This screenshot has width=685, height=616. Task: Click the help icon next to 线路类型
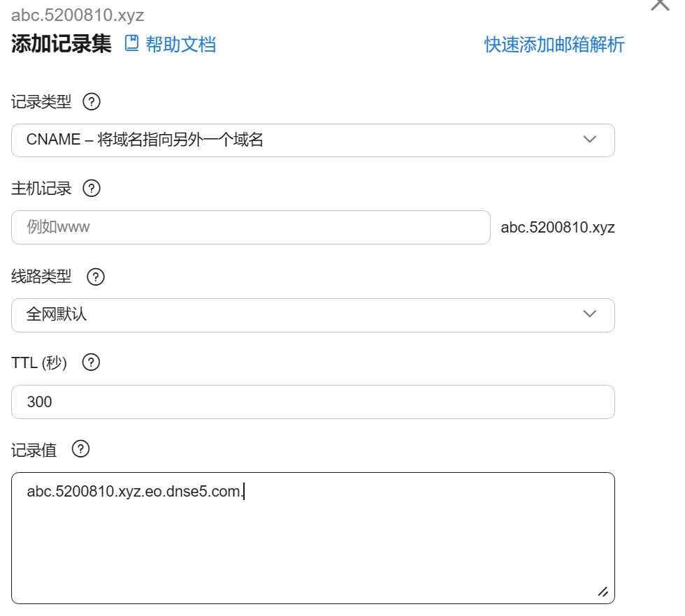[96, 277]
